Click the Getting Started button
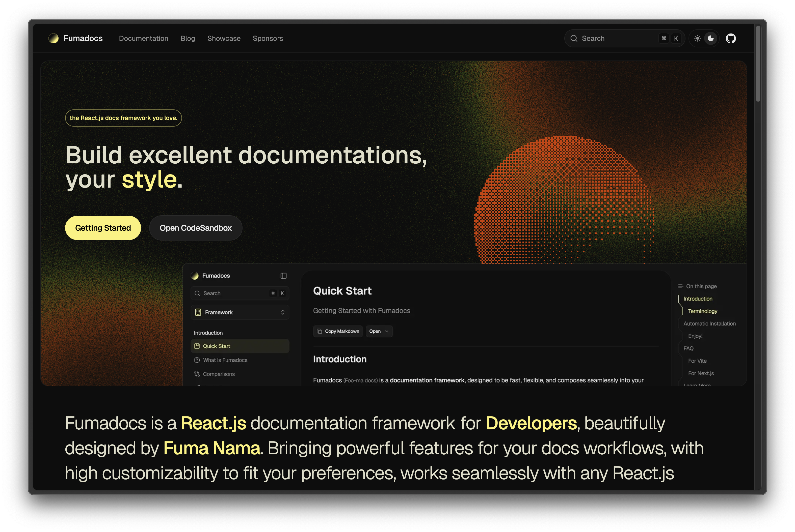Viewport: 795px width, 532px height. click(103, 228)
